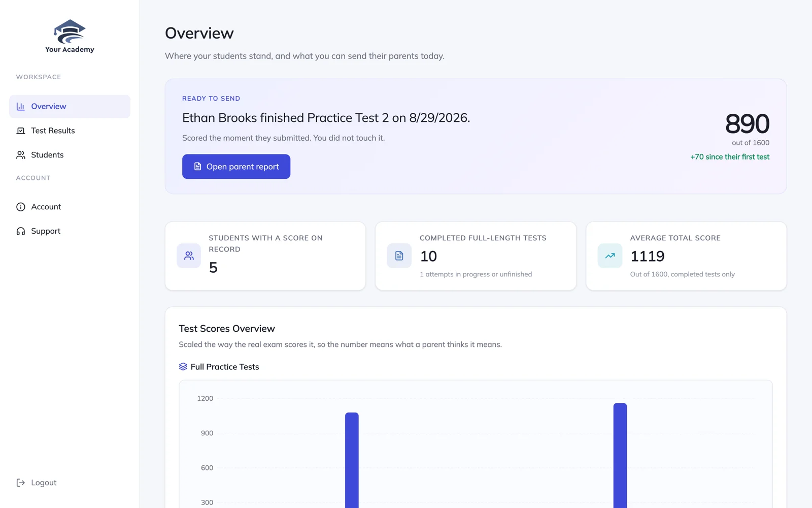Image resolution: width=812 pixels, height=508 pixels.
Task: Click the completed tests value 10
Action: point(428,257)
